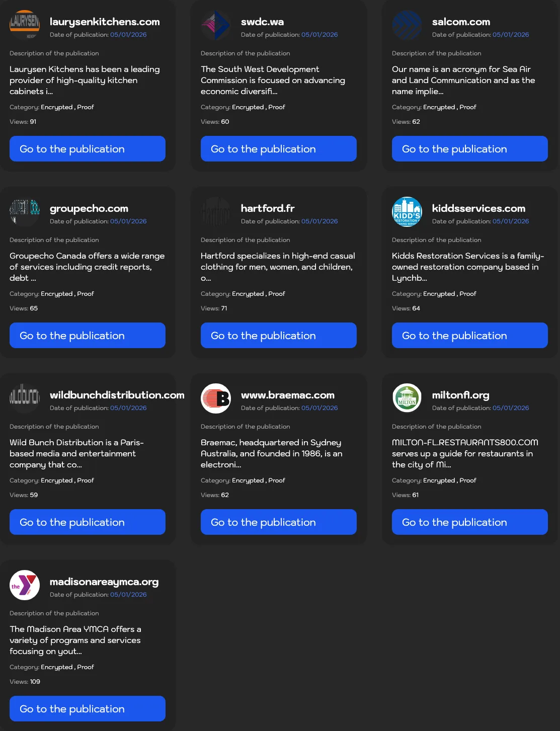Click the Laurysen Kitchens logo
Screen dimensions: 560x731
(24, 25)
